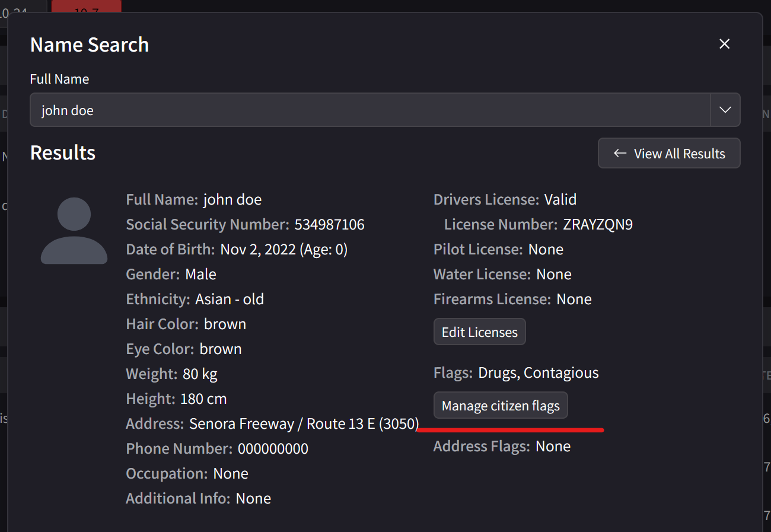The height and width of the screenshot is (532, 771).
Task: Select the citizen avatar placeholder icon
Action: (x=74, y=230)
